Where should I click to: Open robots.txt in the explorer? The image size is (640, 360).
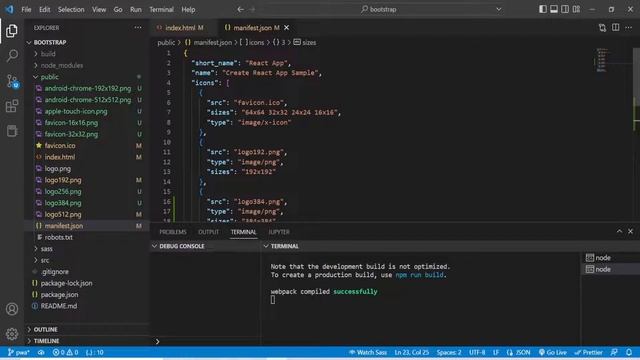tap(87, 237)
